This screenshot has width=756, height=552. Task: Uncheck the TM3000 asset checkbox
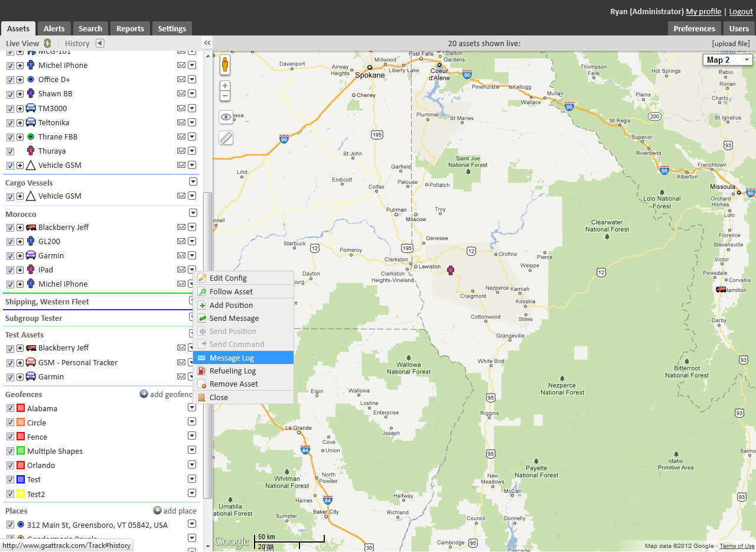10,109
